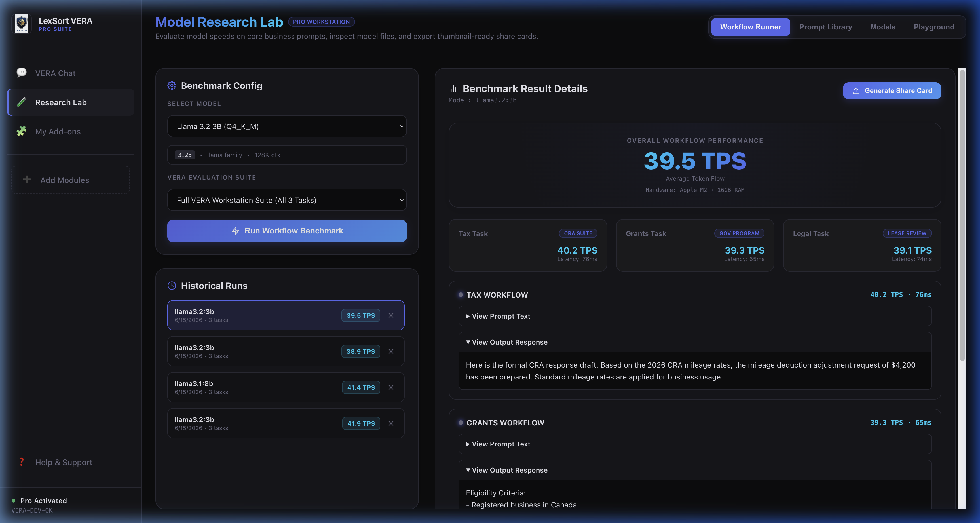
Task: Open My Add-ons in sidebar
Action: coord(71,132)
